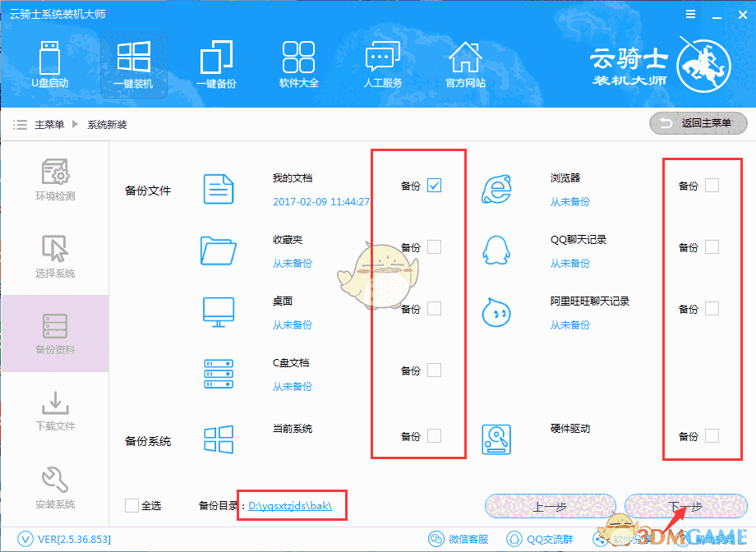Select 主菜单 in the breadcrumb
756x552 pixels.
(49, 125)
